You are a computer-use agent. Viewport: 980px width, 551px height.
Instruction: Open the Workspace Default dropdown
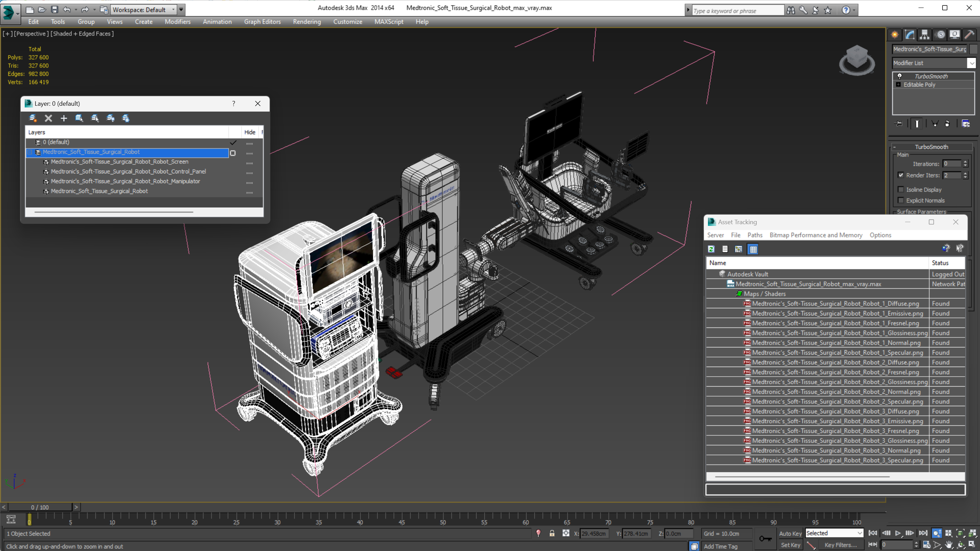click(144, 10)
